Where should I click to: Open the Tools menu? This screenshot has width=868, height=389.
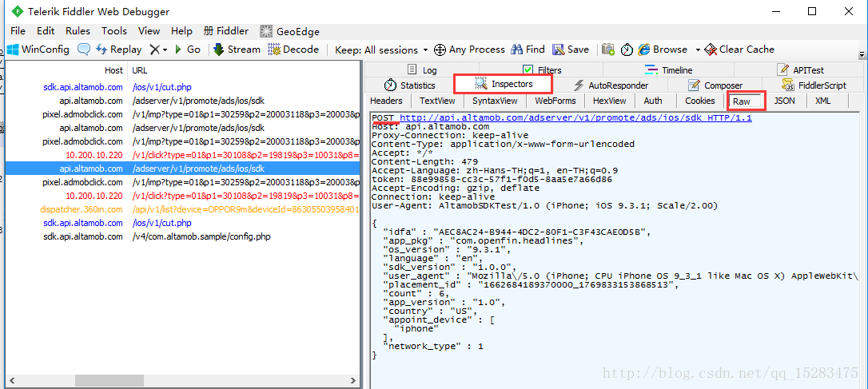[114, 31]
